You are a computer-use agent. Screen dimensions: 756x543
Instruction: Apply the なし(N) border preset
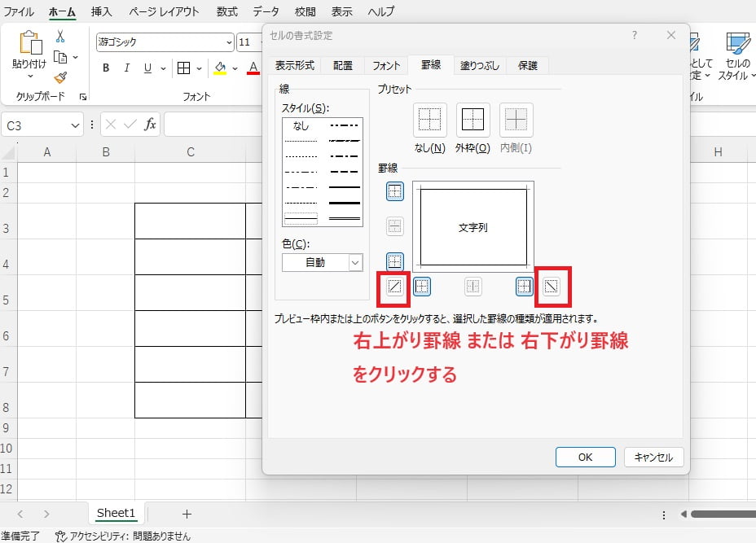pos(429,120)
